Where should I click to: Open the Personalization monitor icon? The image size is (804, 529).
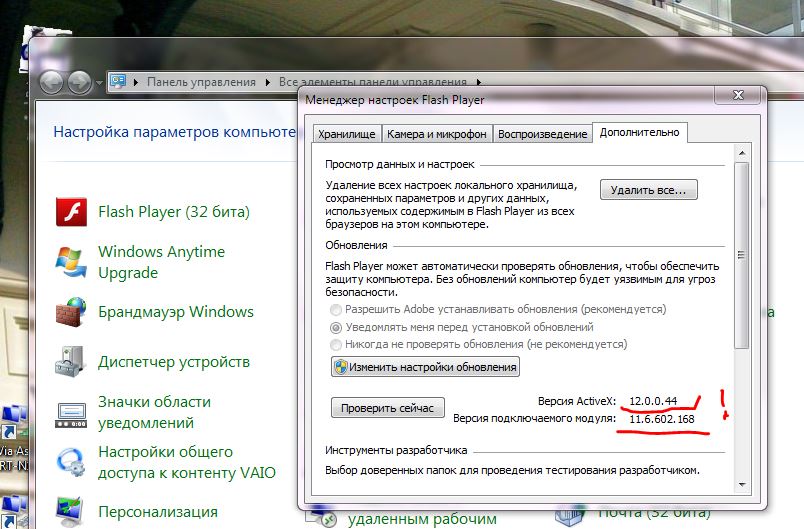[x=70, y=511]
